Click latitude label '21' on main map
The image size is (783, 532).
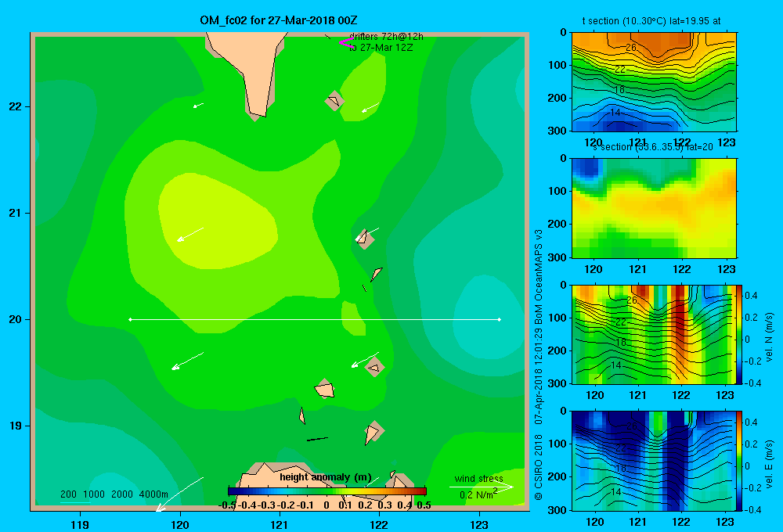click(16, 213)
